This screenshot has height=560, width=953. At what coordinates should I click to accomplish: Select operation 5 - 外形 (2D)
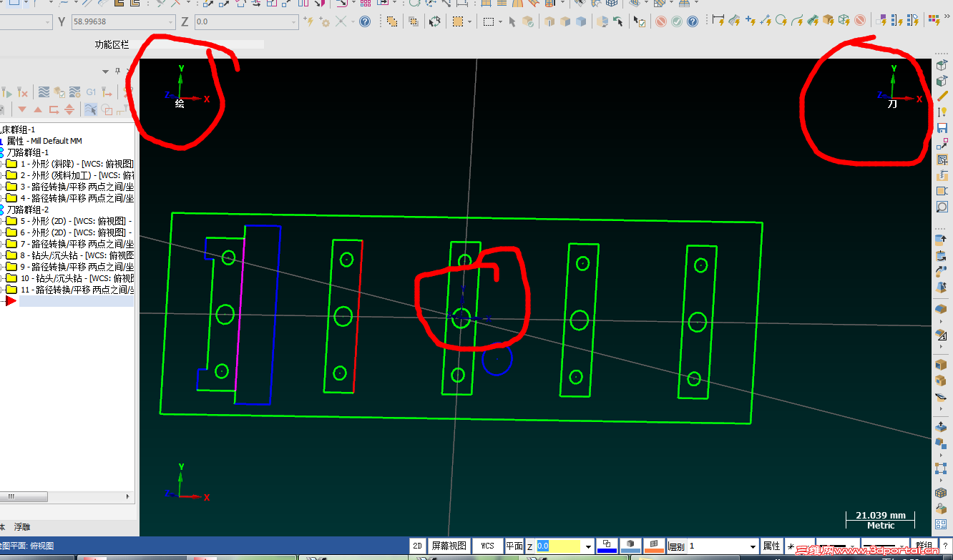coord(77,221)
